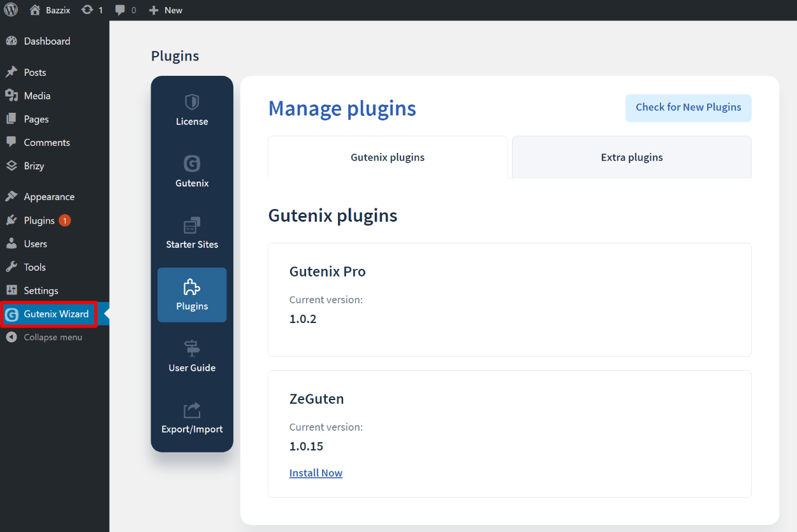Click the Comments speech bubble sidebar icon
This screenshot has height=532, width=797.
coord(11,142)
